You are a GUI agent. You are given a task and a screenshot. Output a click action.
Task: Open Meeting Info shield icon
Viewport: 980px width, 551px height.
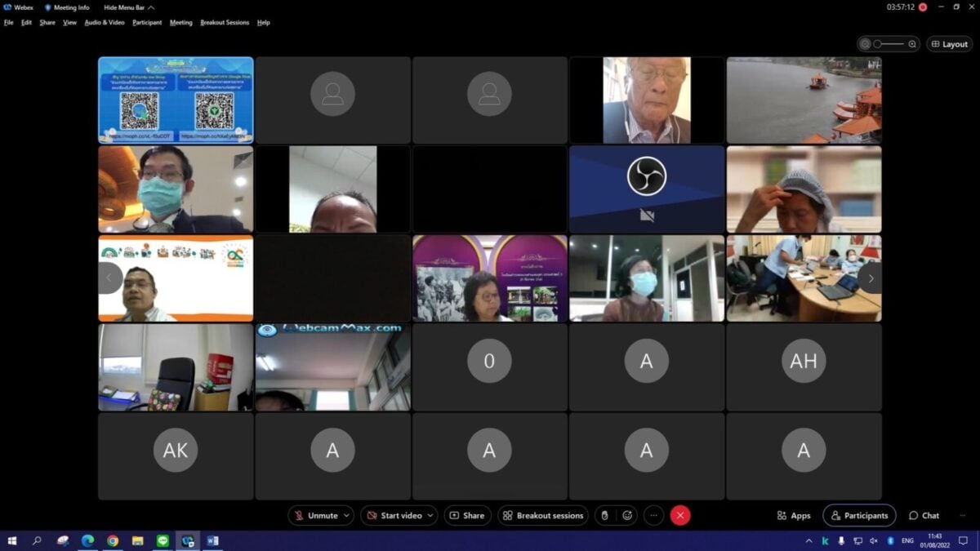click(x=48, y=7)
